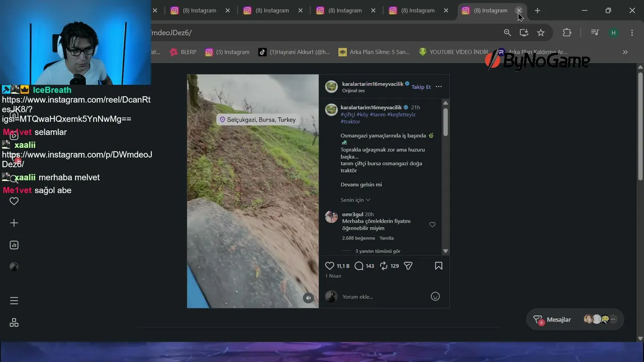Screen dimensions: 644x362
Task: Reply to omr3gul's comment via Yanıtla
Action: pyautogui.click(x=386, y=238)
